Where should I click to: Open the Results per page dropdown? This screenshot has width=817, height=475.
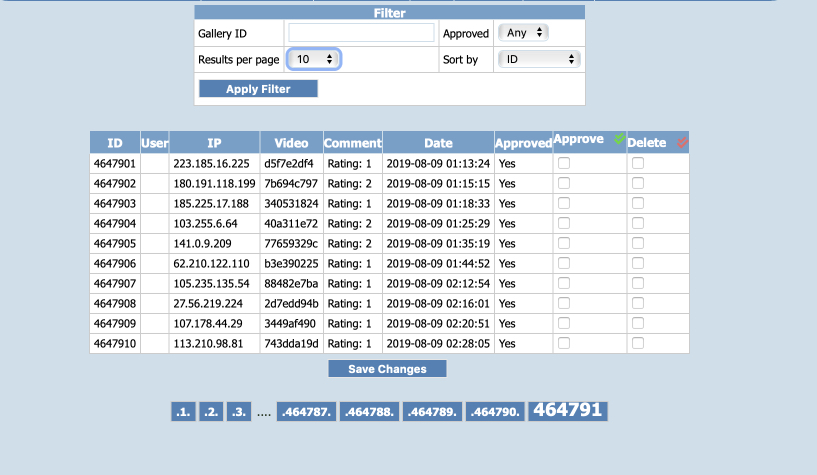[x=314, y=59]
